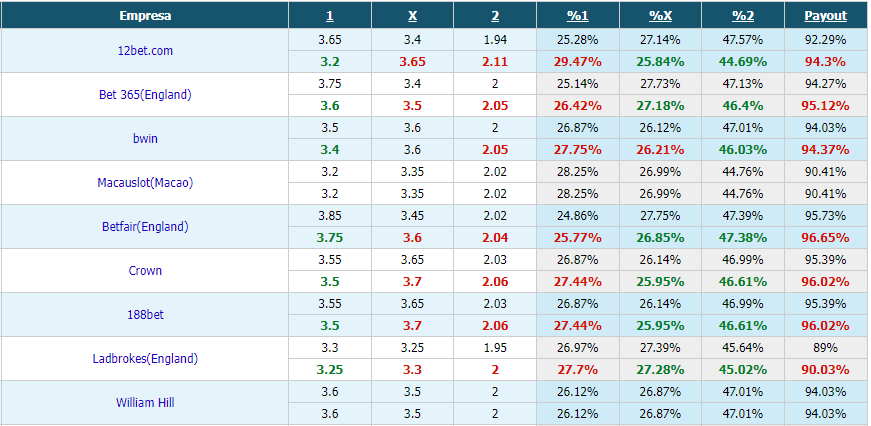Open the Macauslot(Macao) link
This screenshot has height=426, width=871.
pos(145,182)
